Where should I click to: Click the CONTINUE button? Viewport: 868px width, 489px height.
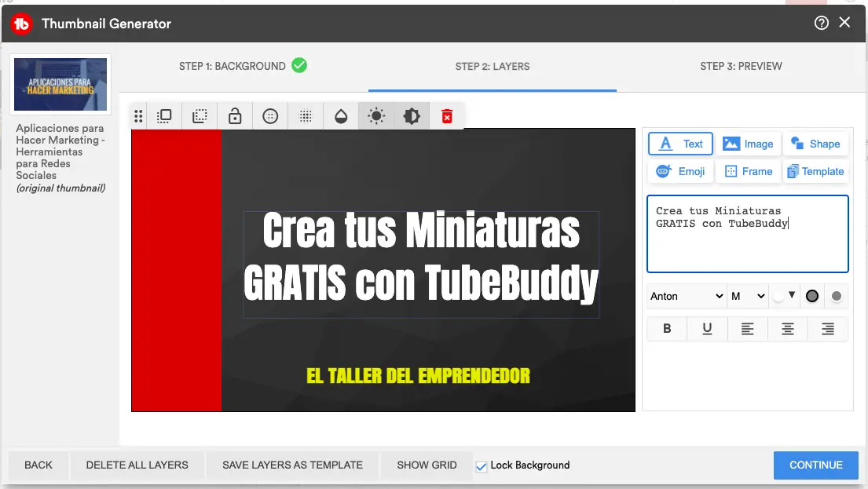[x=816, y=465]
